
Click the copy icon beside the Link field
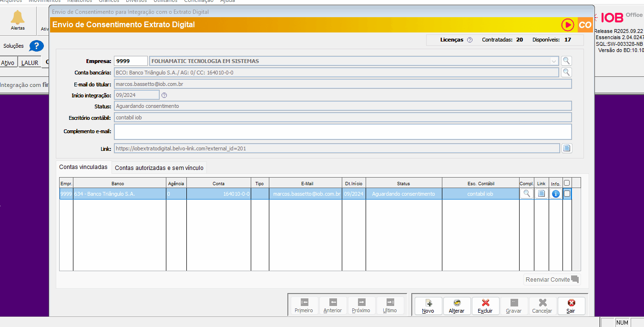[566, 148]
